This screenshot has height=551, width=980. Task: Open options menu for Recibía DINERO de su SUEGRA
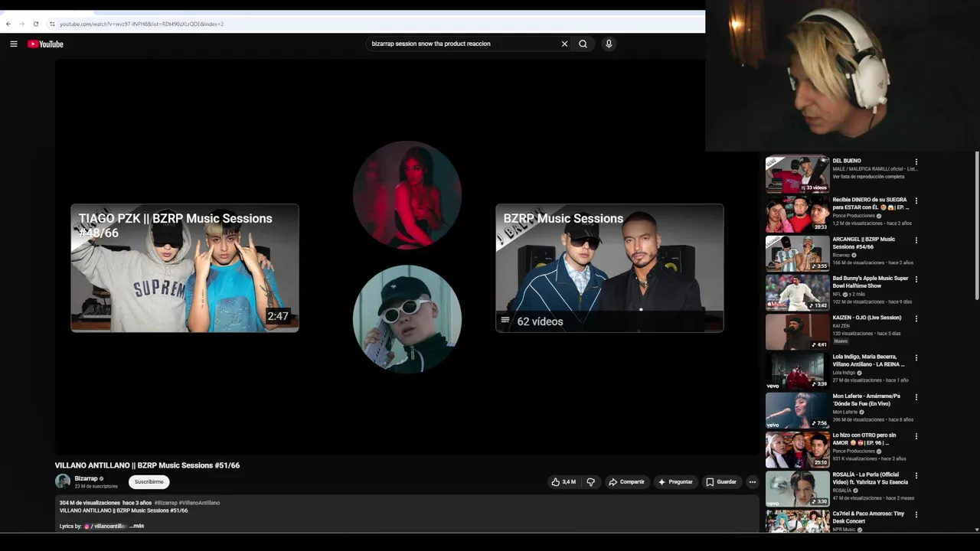tap(916, 201)
